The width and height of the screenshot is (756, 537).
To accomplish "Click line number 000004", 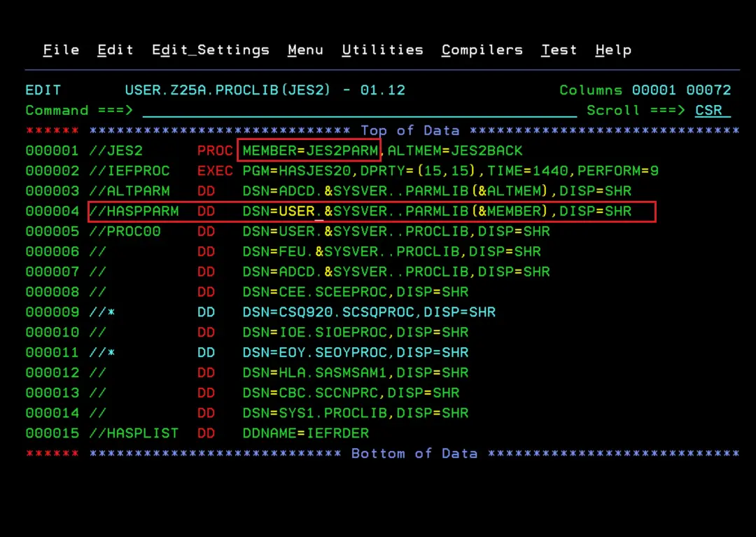I will pyautogui.click(x=52, y=211).
